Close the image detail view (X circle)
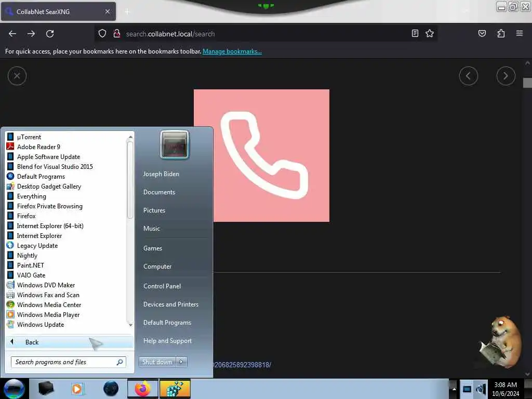 (x=17, y=76)
